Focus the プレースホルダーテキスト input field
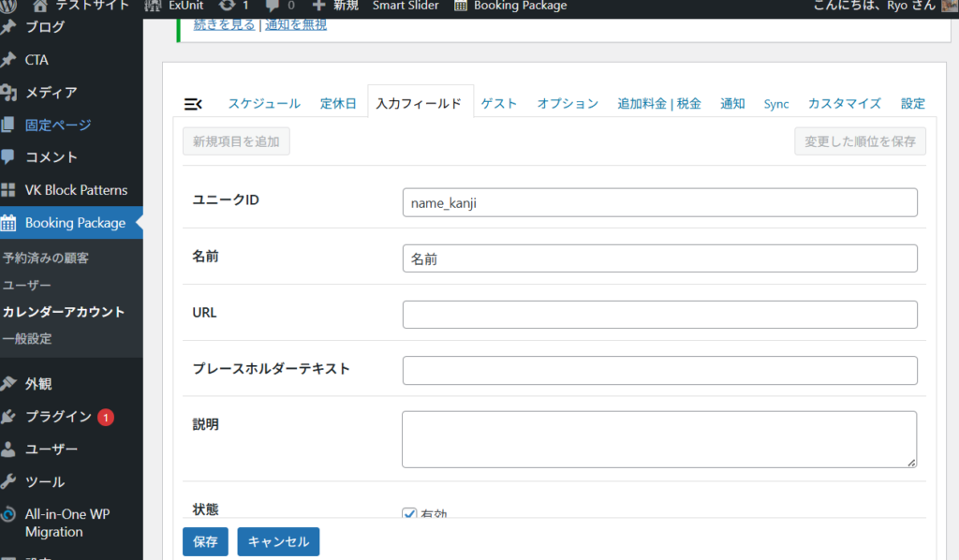 click(659, 370)
